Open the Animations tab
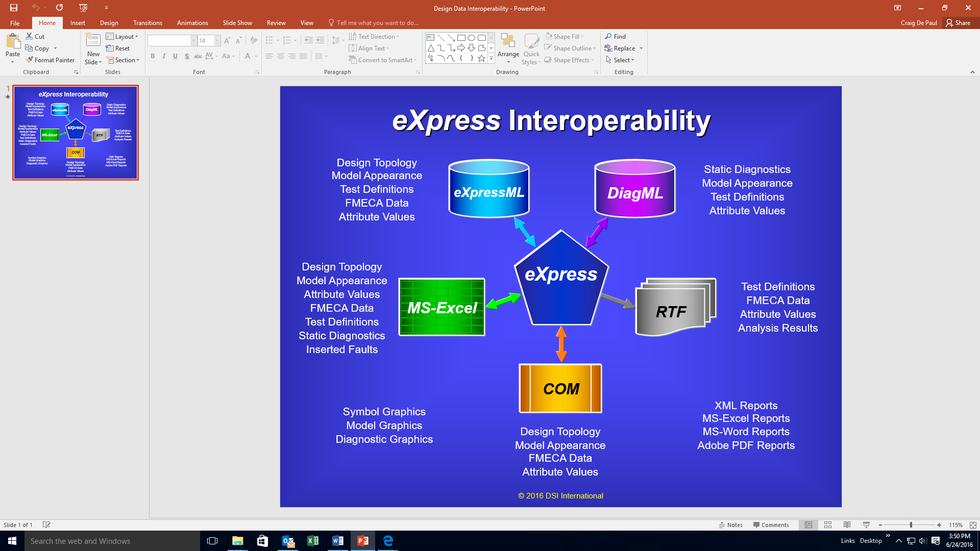Screen dimensions: 980x551 (x=192, y=23)
